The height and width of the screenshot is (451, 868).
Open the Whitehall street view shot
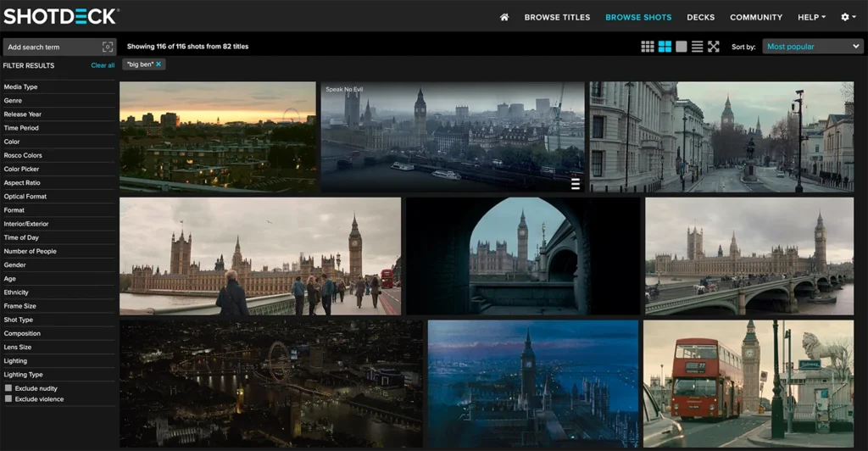721,137
